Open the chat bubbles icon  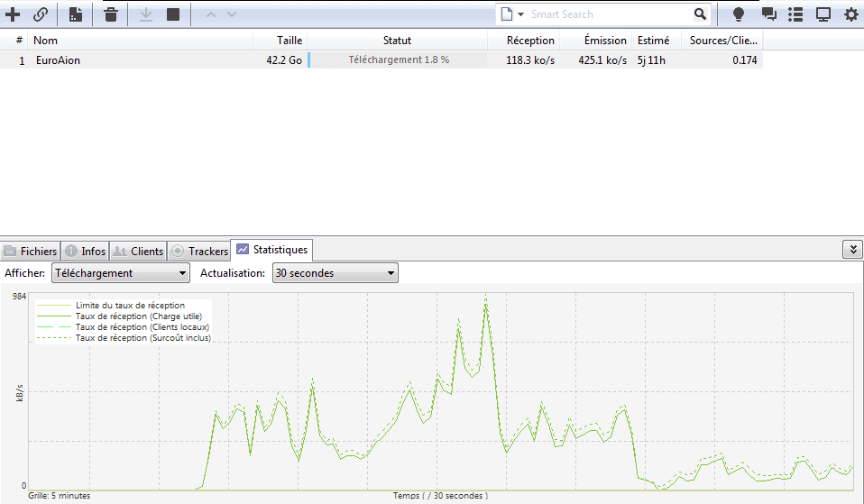[768, 14]
